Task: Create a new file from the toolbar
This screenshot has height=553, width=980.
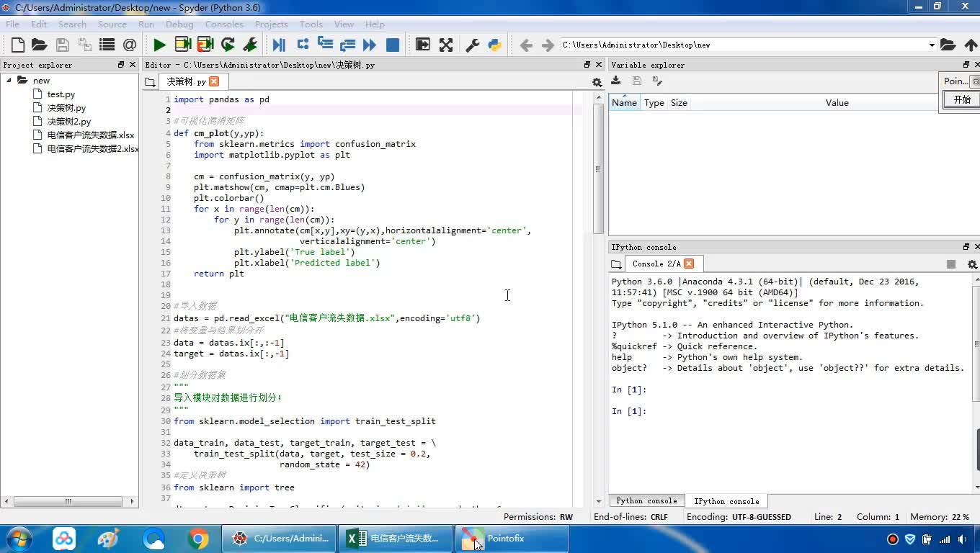Action: click(x=18, y=45)
